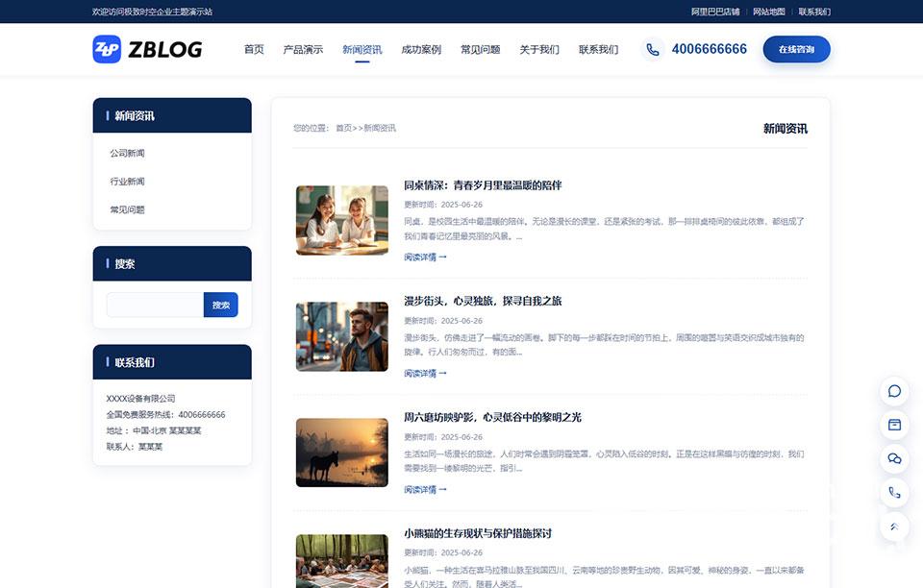Click the 搜索 search button
Image resolution: width=923 pixels, height=588 pixels.
(221, 305)
